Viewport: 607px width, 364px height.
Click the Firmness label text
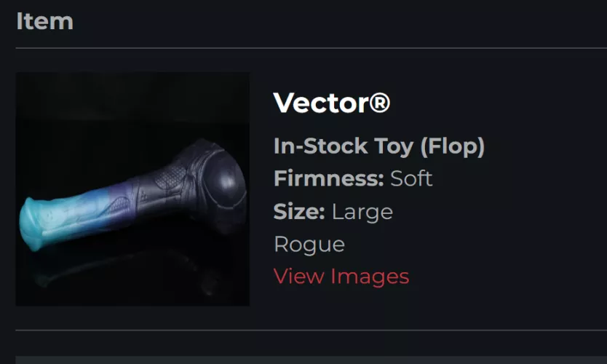(x=329, y=178)
